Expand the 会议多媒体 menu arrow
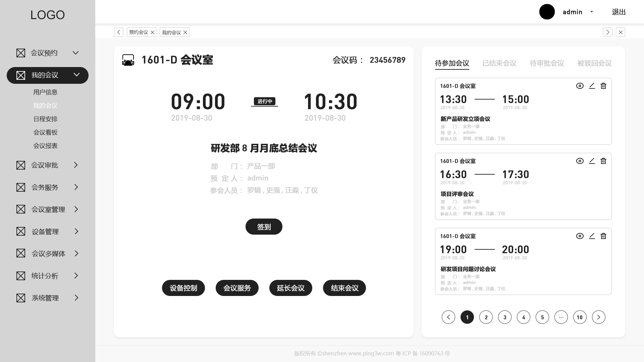The image size is (644, 362). [76, 253]
